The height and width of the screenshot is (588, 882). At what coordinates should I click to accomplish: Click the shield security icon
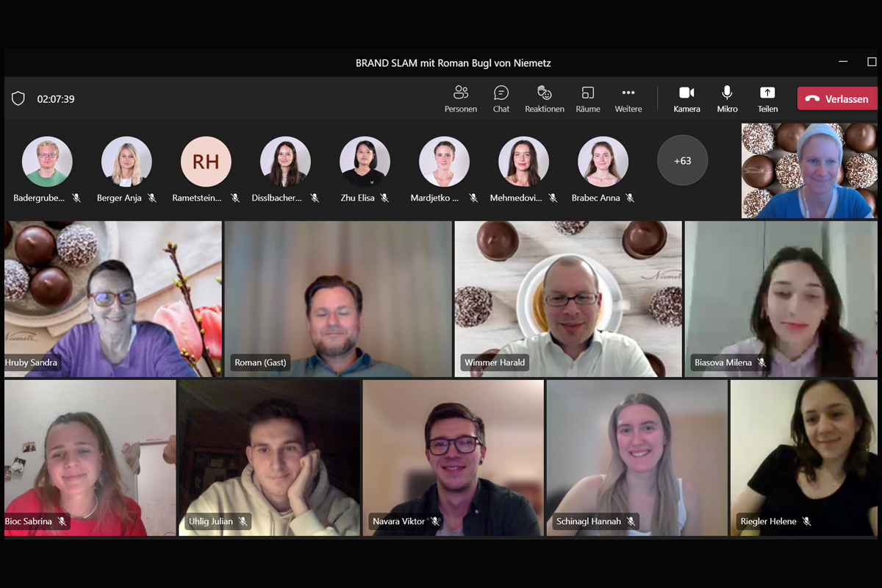[x=18, y=98]
